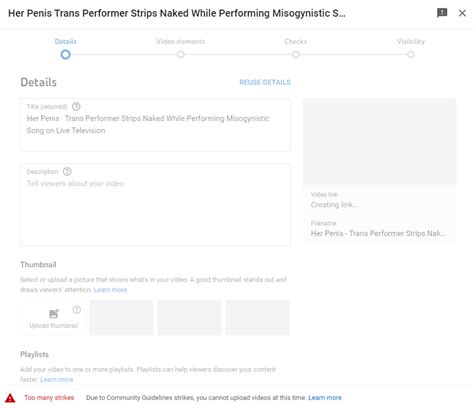
Task: Click the REUSE DETAILS button
Action: point(265,82)
